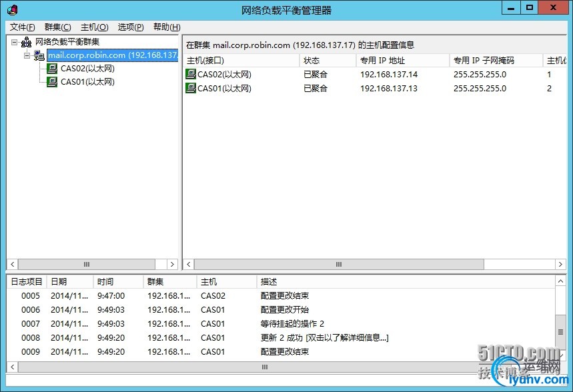Open the 帮助(H) menu
This screenshot has width=573, height=392.
click(x=167, y=27)
